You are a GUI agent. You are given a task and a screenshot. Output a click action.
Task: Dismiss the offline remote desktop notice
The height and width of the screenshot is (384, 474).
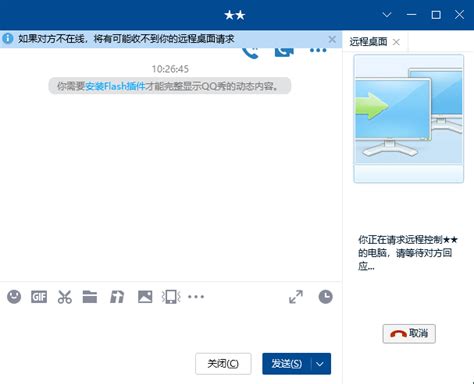[x=332, y=39]
